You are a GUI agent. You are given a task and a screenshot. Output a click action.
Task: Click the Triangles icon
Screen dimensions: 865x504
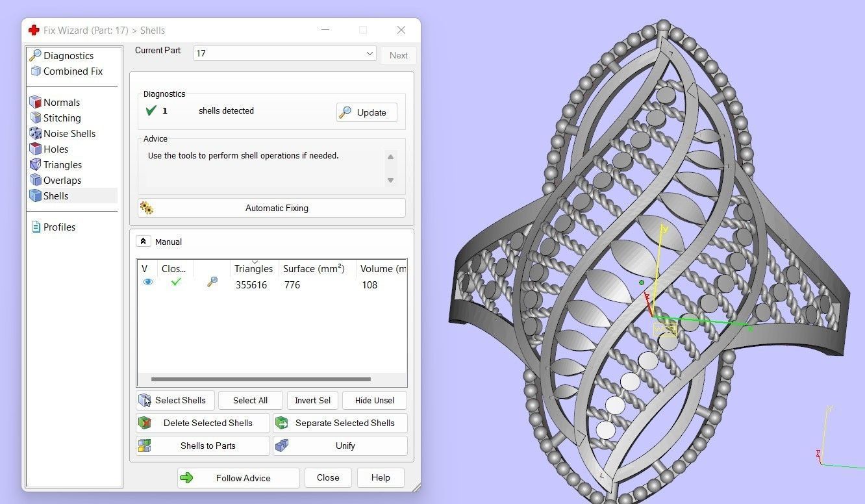[35, 165]
